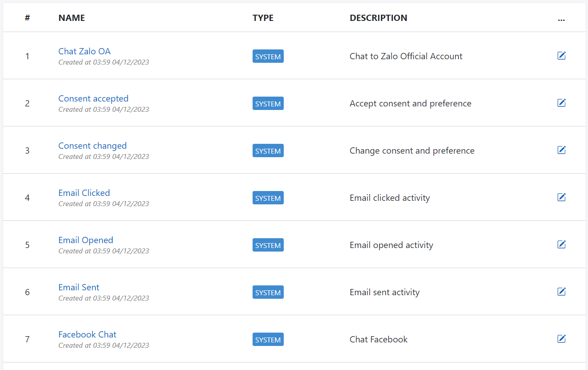Open the Email Opened activity
The image size is (588, 370).
pyautogui.click(x=86, y=240)
